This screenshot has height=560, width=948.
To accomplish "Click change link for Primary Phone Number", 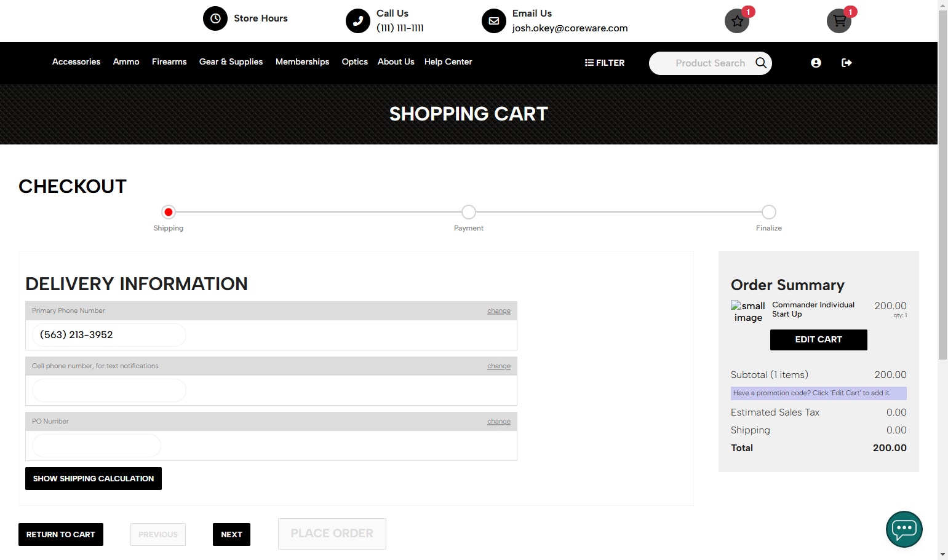I will (x=499, y=311).
